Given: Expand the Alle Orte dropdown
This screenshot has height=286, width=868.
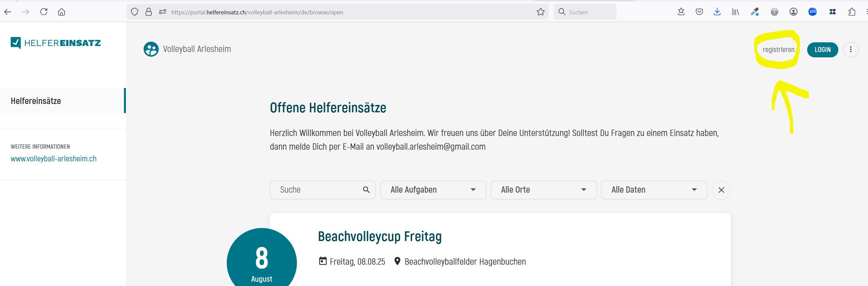Looking at the screenshot, I should tap(543, 190).
